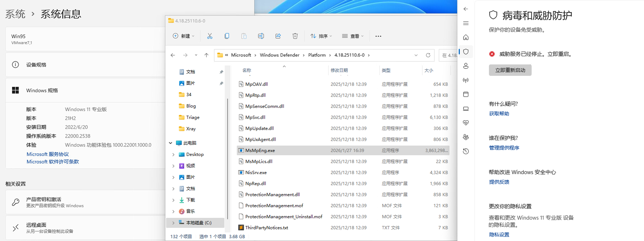Click the navigation pane scrollbar
The image size is (644, 241).
click(x=228, y=158)
